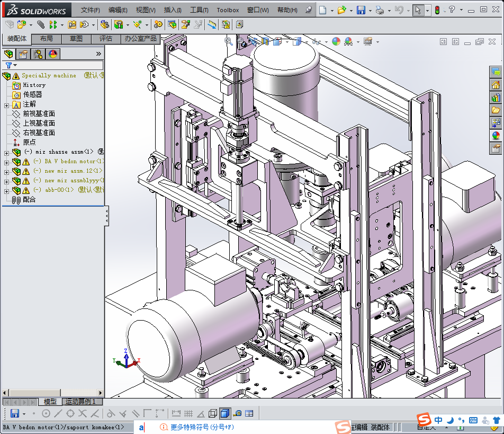Open the ConfigurationManager tab icon

tap(38, 54)
